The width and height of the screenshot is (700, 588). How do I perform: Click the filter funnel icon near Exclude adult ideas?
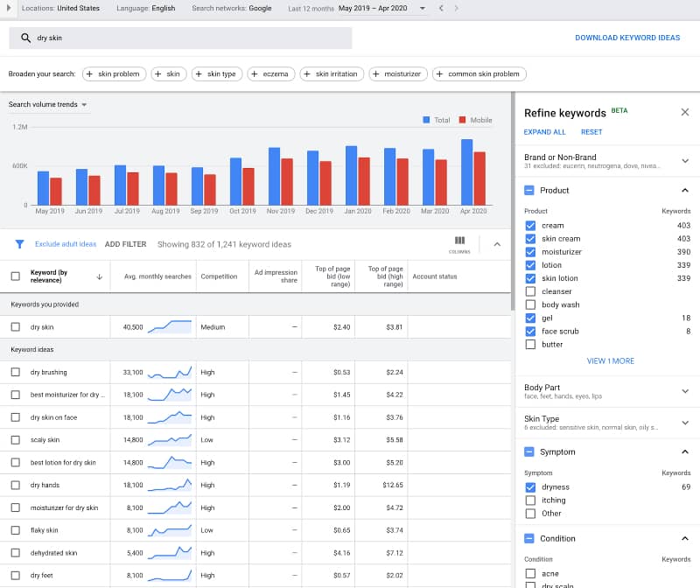tap(19, 244)
